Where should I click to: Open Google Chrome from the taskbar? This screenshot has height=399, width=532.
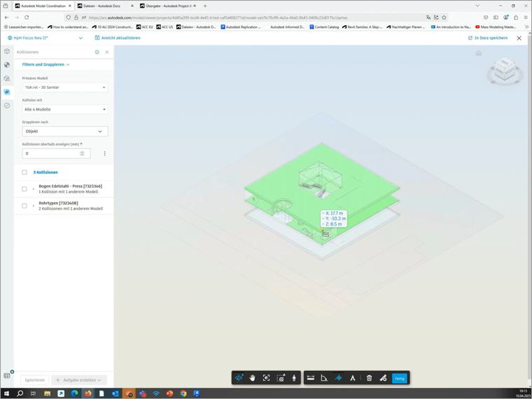click(x=183, y=393)
